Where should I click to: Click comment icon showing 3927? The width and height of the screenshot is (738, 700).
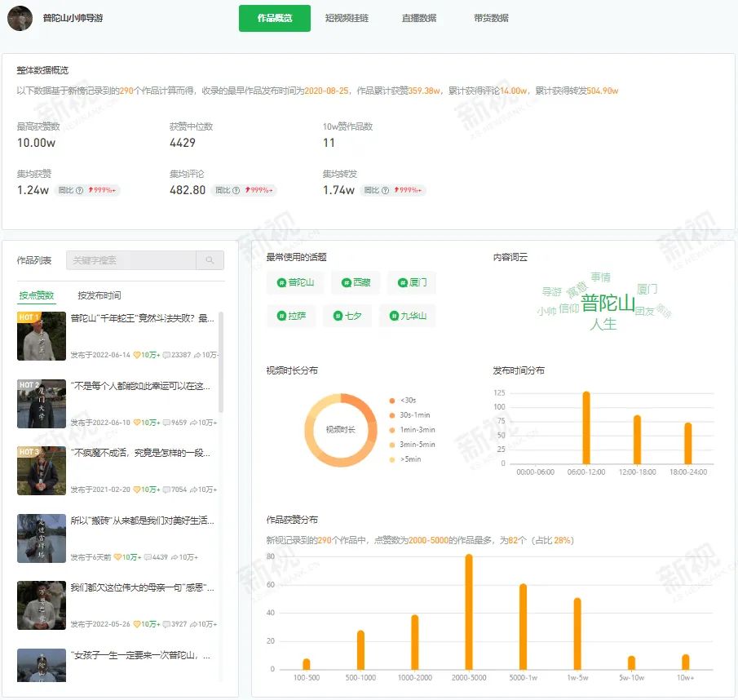pyautogui.click(x=166, y=624)
